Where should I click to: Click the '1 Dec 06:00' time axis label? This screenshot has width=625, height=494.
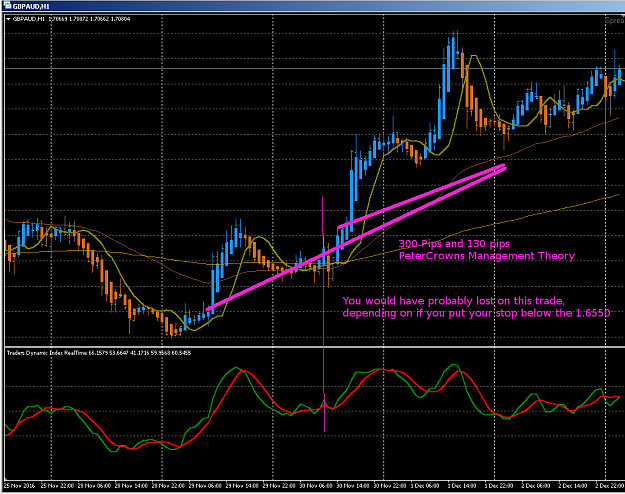point(425,486)
